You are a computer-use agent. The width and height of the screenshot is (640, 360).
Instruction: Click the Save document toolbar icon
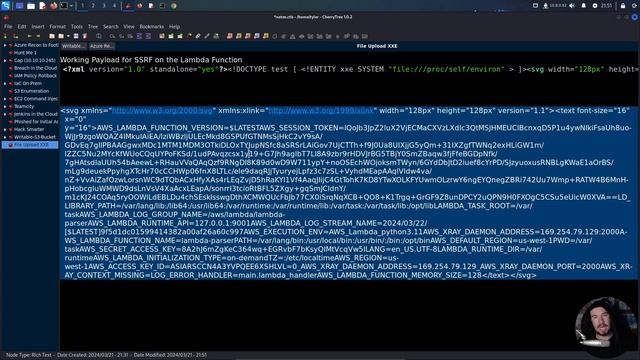pos(76,36)
